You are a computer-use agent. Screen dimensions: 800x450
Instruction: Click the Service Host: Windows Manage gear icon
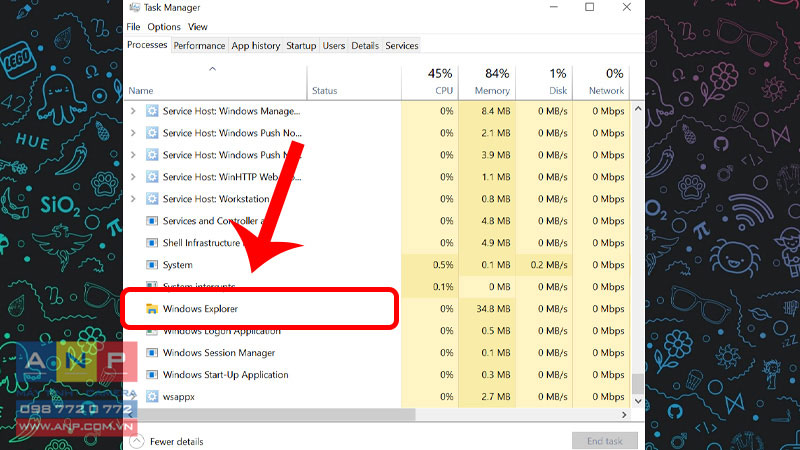(x=152, y=111)
